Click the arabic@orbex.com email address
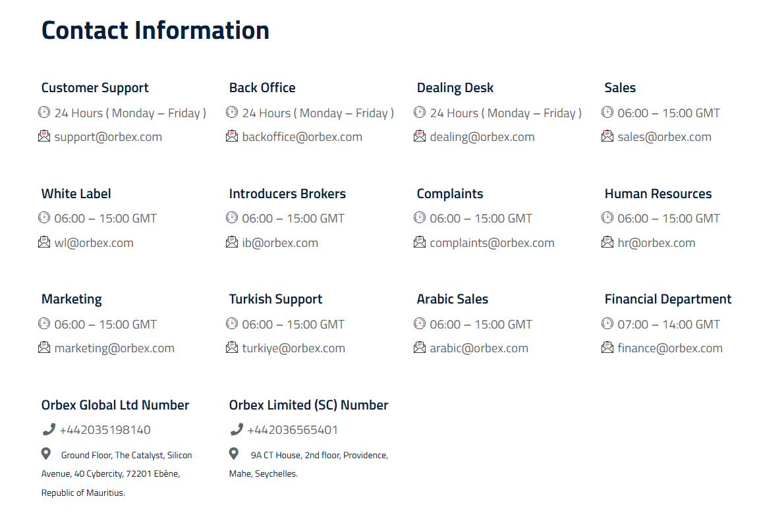Viewport: 759px width, 532px height. pos(479,348)
